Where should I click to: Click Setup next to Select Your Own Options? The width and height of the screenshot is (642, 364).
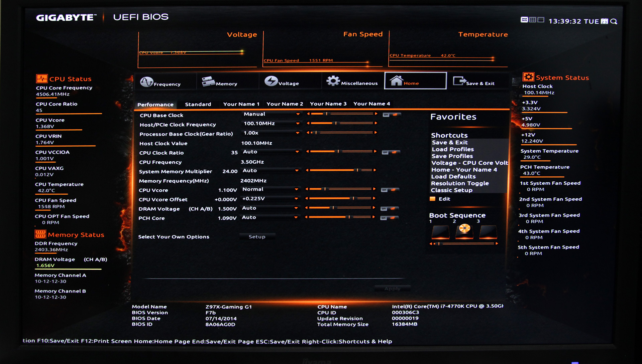point(257,236)
